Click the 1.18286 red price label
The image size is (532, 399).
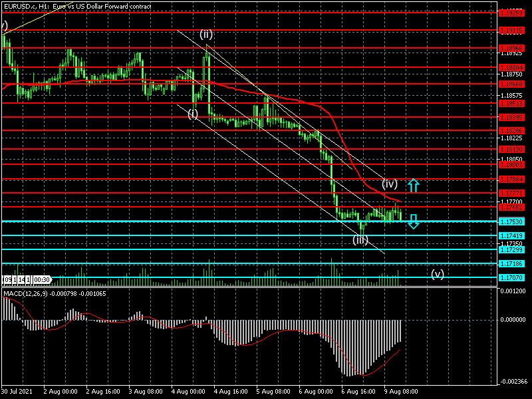coord(511,130)
